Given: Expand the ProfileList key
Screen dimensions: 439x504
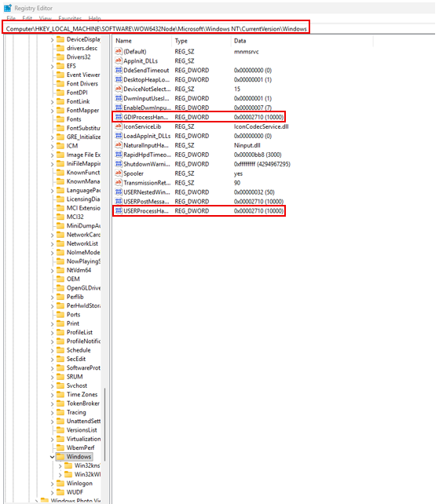Looking at the screenshot, I should (x=52, y=333).
